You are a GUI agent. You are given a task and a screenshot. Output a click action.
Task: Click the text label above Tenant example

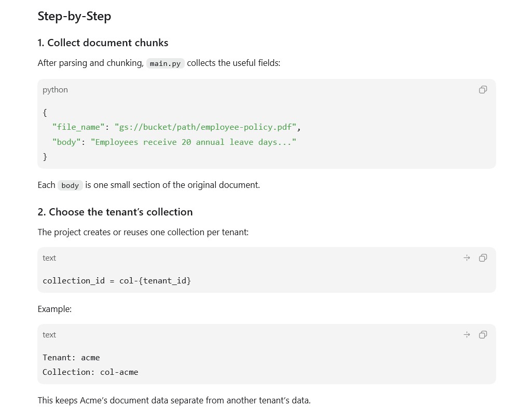click(49, 335)
